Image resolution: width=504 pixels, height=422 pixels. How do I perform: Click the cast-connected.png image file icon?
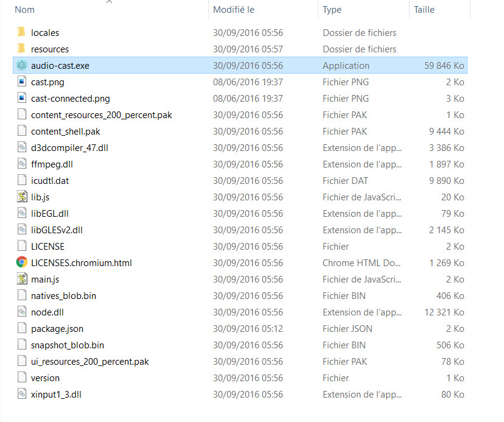(21, 98)
